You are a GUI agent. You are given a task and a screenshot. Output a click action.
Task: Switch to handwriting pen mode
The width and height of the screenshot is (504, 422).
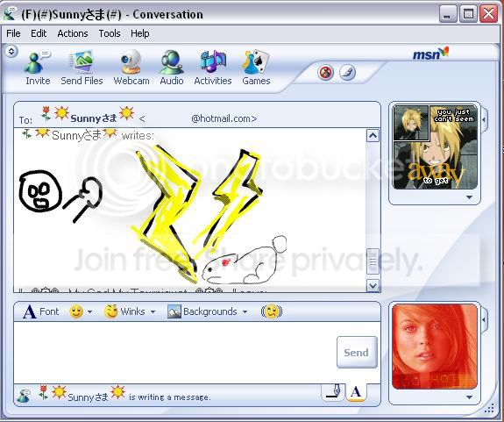pyautogui.click(x=333, y=392)
